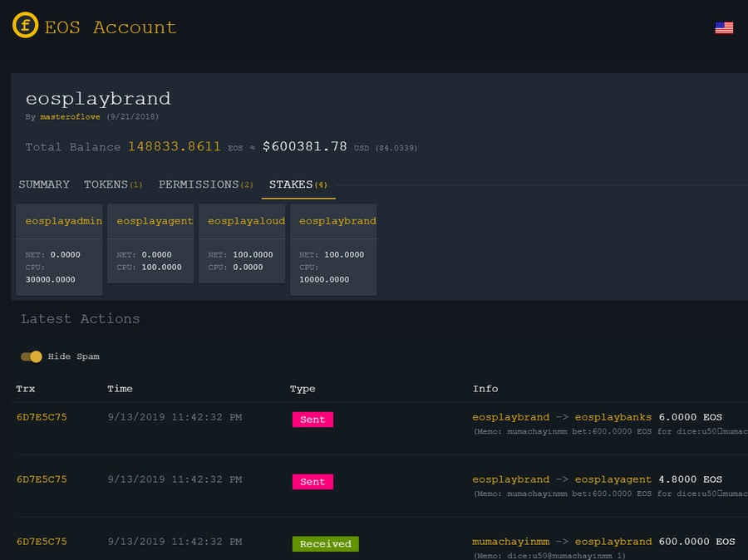The image size is (748, 560).
Task: Click the EOS Account header title
Action: pos(111,27)
